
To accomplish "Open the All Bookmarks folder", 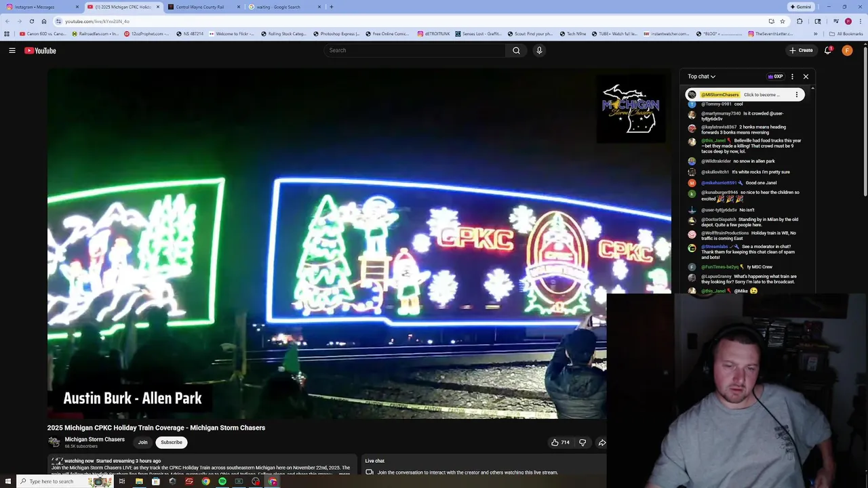I will click(846, 34).
